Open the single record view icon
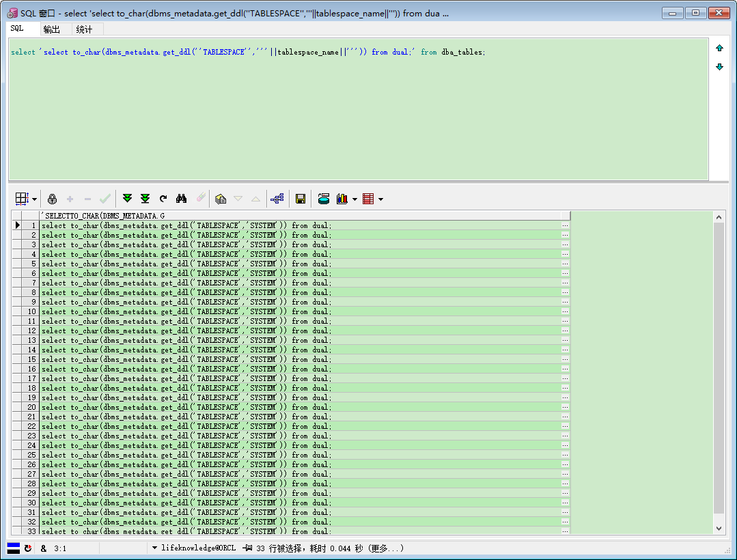The height and width of the screenshot is (560, 737). (x=220, y=199)
